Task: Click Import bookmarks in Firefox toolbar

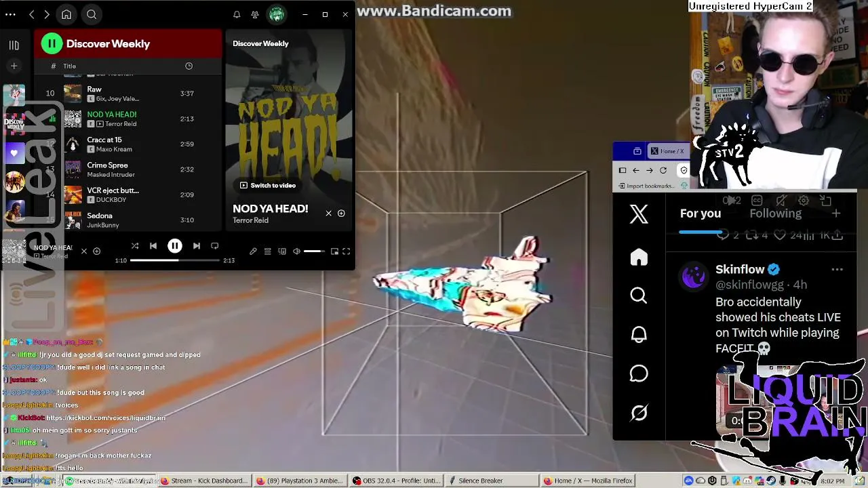Action: pos(646,186)
